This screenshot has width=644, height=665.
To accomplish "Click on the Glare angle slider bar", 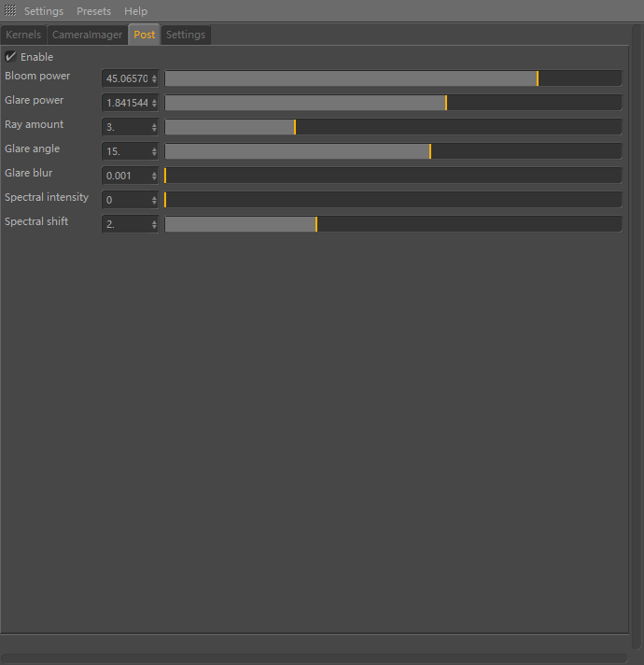I will (x=393, y=151).
